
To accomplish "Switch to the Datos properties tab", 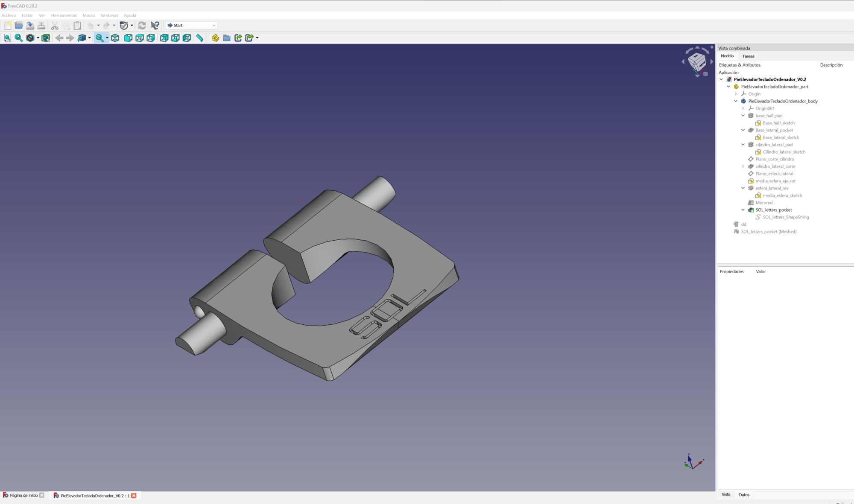I will coord(744,495).
